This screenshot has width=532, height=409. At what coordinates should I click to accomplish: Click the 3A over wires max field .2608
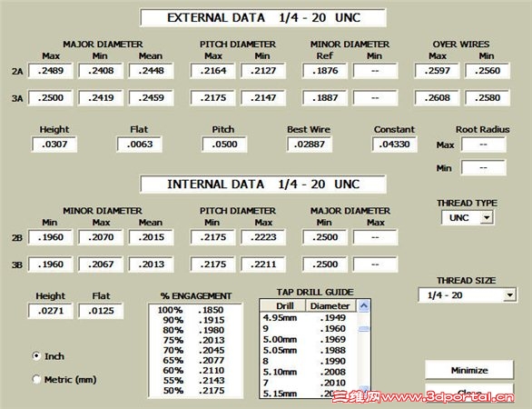pos(437,98)
